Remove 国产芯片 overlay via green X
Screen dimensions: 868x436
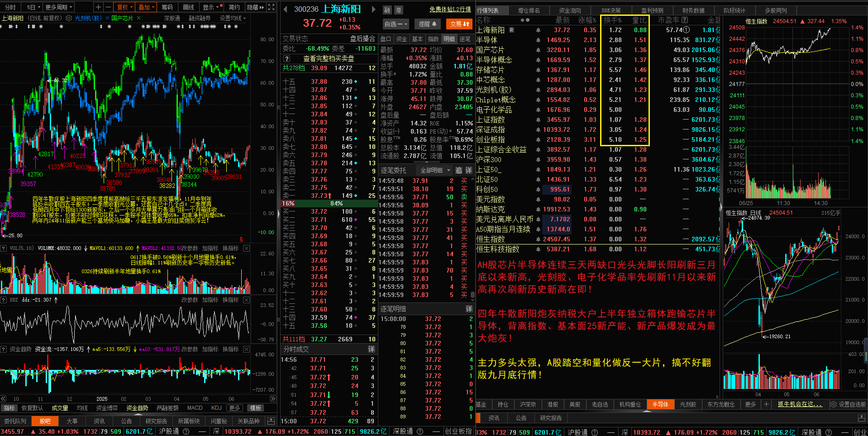(x=138, y=18)
